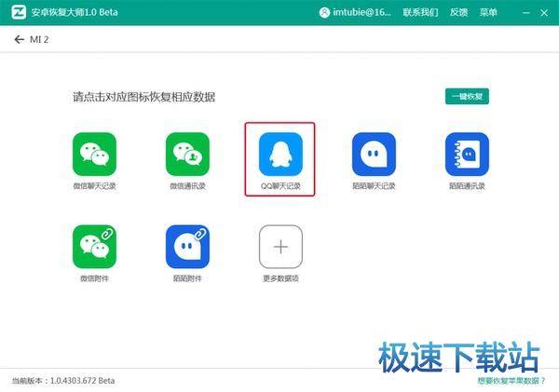Open Momo attachments (陌陌附件) icon
Viewport: 559px width, 392px height.
point(187,247)
